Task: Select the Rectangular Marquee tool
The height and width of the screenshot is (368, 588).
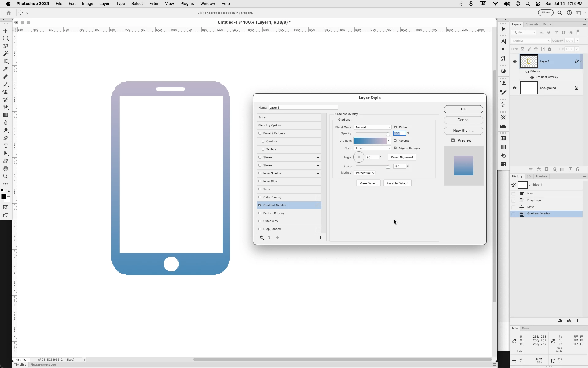Action: (6, 38)
